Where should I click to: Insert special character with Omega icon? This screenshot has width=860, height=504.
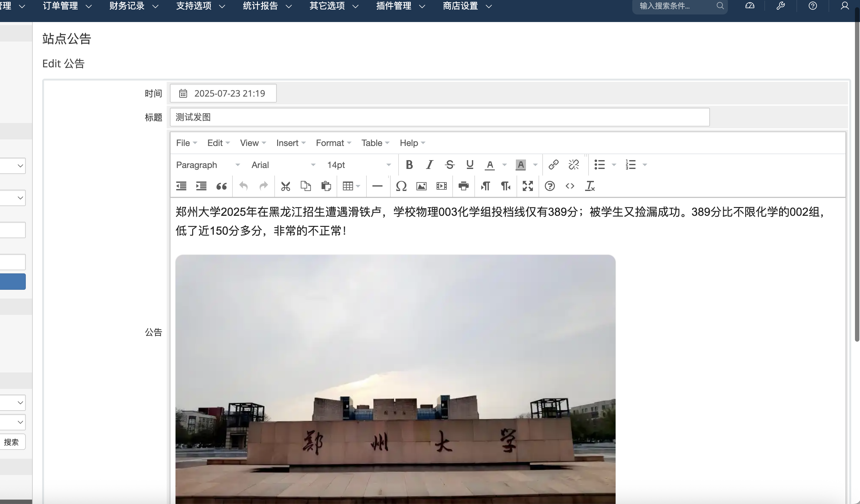click(x=401, y=186)
